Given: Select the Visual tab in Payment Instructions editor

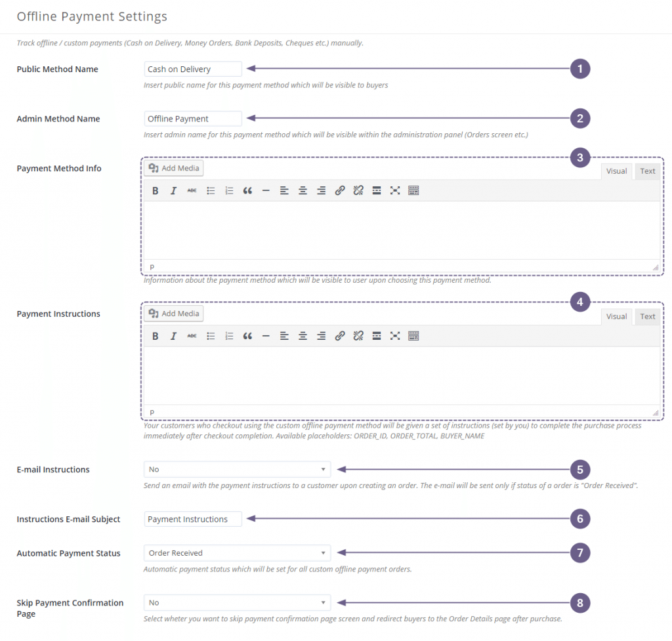Looking at the screenshot, I should (616, 316).
